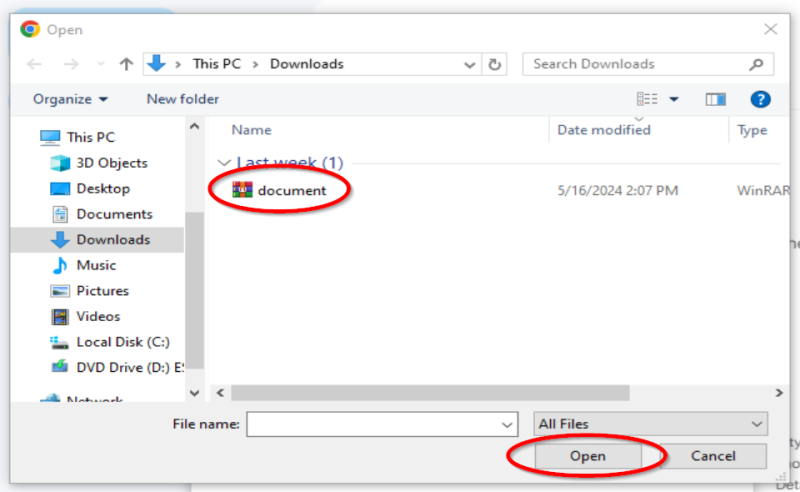Screen dimensions: 800x492
Task: Go up one folder level
Action: pyautogui.click(x=126, y=64)
